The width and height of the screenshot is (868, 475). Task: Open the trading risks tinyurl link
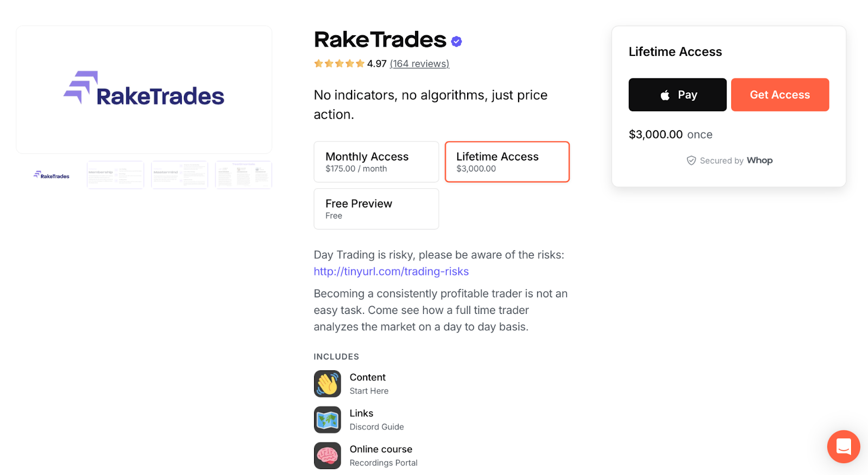click(391, 271)
